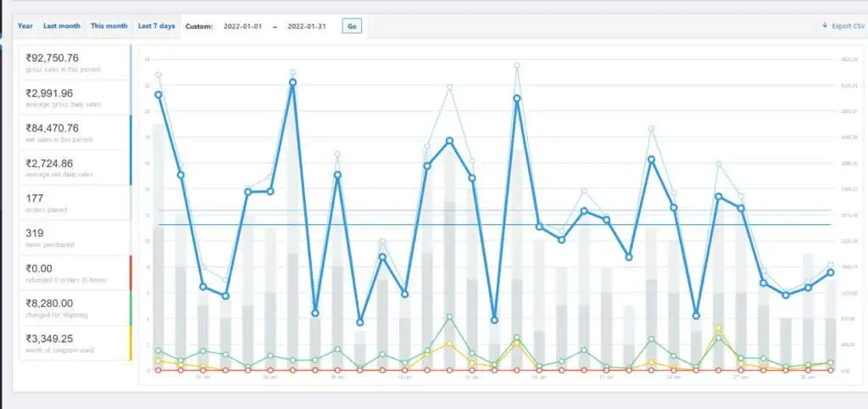Click the worth of coupons used legend
Screen dimensions: 868x409
click(75, 343)
